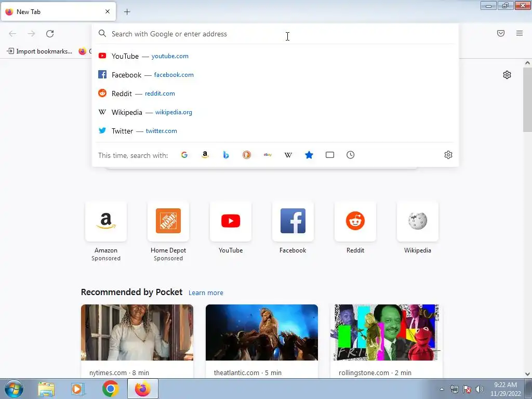Choose Twitter twitter.com suggestion
Viewport: 532px width, 399px height.
click(x=275, y=130)
